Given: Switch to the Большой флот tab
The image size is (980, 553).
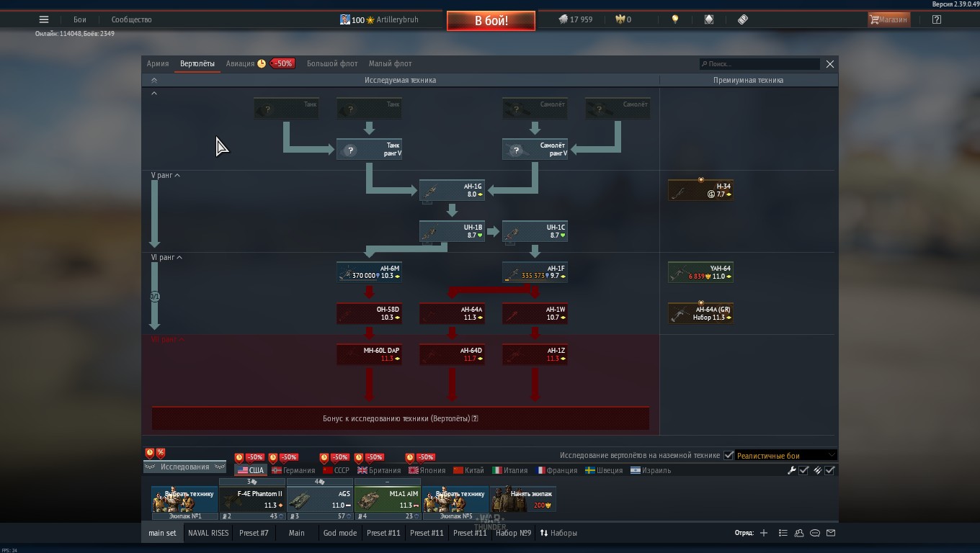Looking at the screenshot, I should click(x=332, y=63).
